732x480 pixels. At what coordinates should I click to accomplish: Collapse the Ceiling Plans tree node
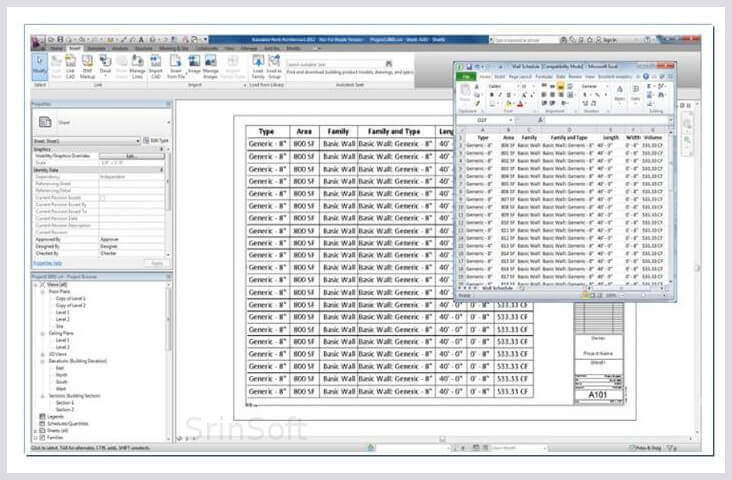point(42,333)
